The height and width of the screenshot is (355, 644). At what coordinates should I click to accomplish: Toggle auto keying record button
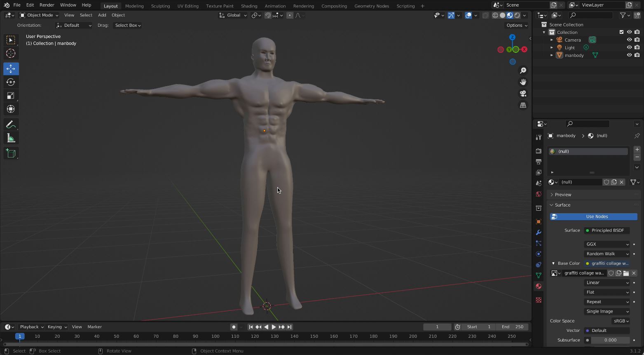pyautogui.click(x=234, y=327)
